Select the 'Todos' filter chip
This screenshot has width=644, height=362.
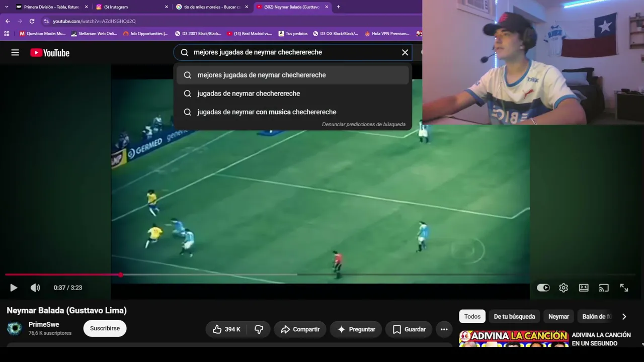pyautogui.click(x=472, y=316)
